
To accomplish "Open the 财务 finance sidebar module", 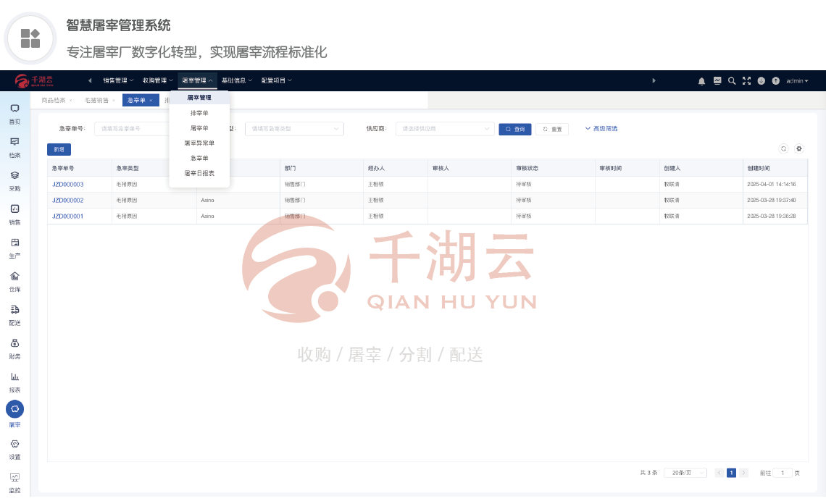I will (x=14, y=348).
